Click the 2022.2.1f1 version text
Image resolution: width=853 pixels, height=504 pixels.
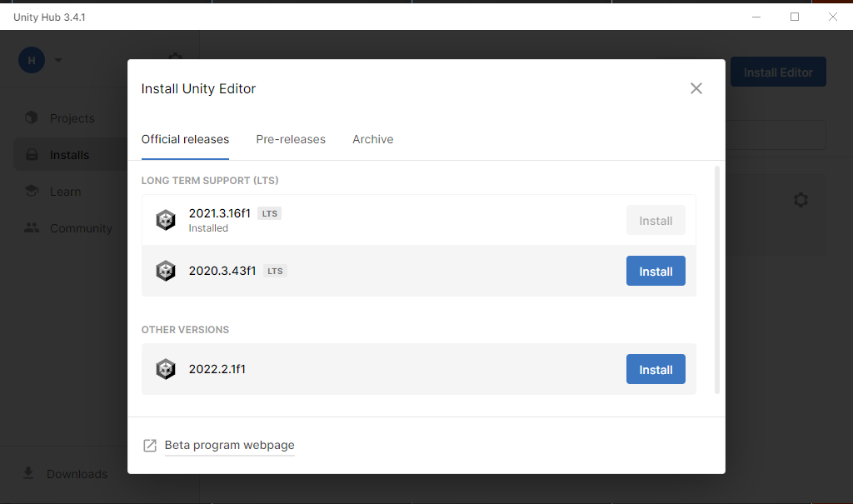(x=217, y=369)
